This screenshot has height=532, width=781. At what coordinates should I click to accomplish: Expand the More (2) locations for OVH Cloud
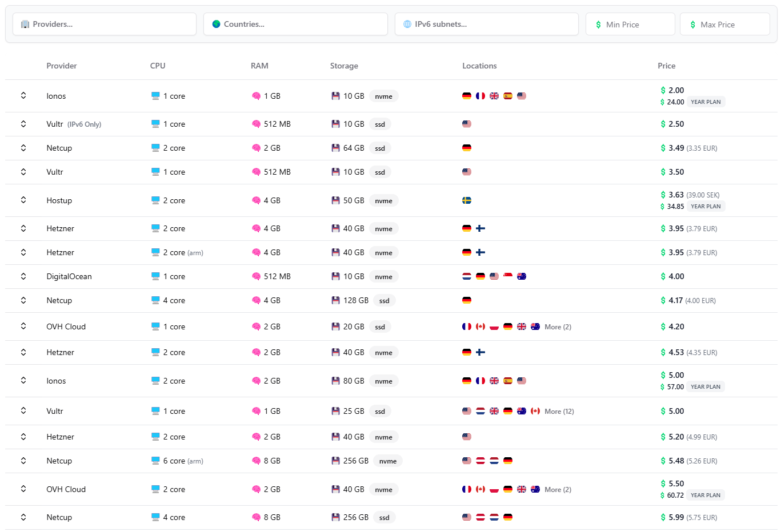[x=558, y=327]
